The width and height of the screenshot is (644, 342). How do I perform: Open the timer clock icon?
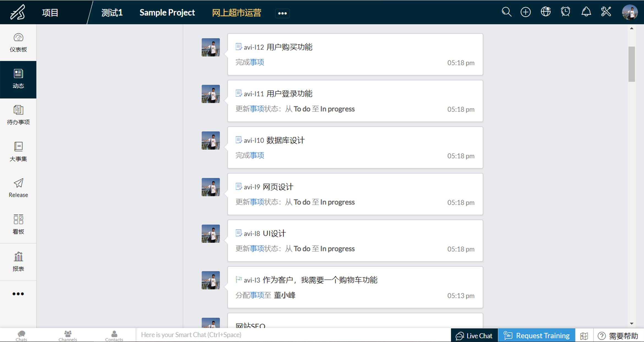click(566, 12)
